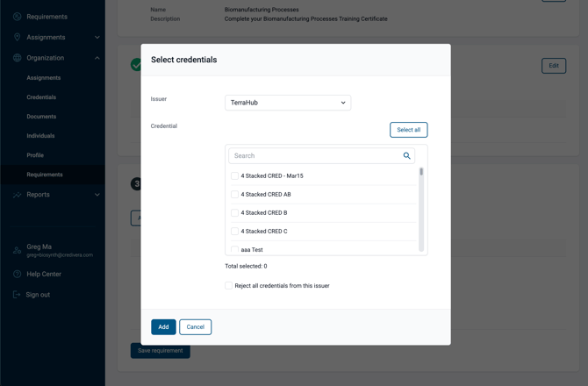Expand the Assignments sidebar chevron
Screen dimensions: 588x386
[97, 37]
